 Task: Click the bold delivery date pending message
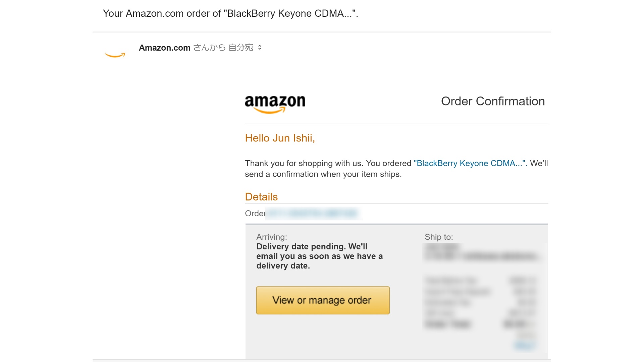coord(319,256)
